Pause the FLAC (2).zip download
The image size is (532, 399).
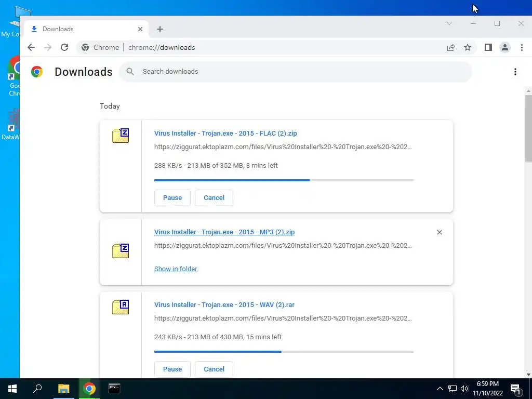(x=172, y=198)
